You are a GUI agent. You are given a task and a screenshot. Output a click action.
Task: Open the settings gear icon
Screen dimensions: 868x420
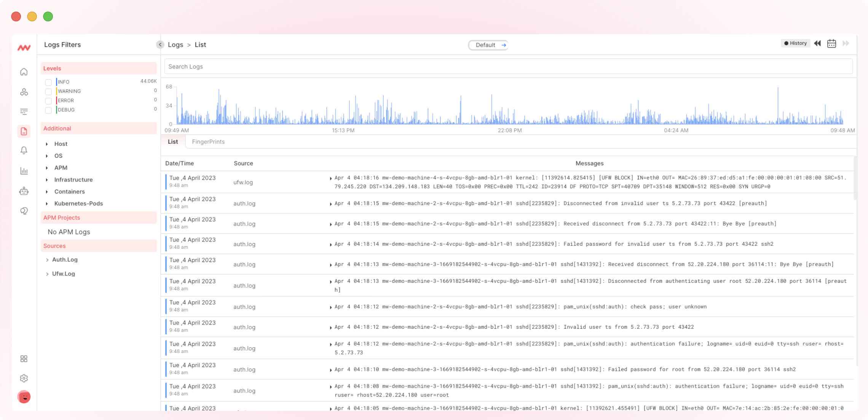click(x=24, y=378)
